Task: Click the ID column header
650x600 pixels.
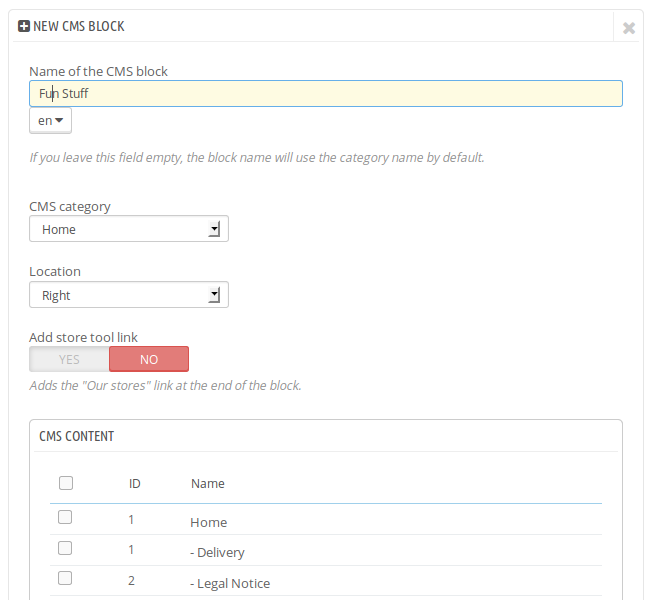Action: [135, 484]
